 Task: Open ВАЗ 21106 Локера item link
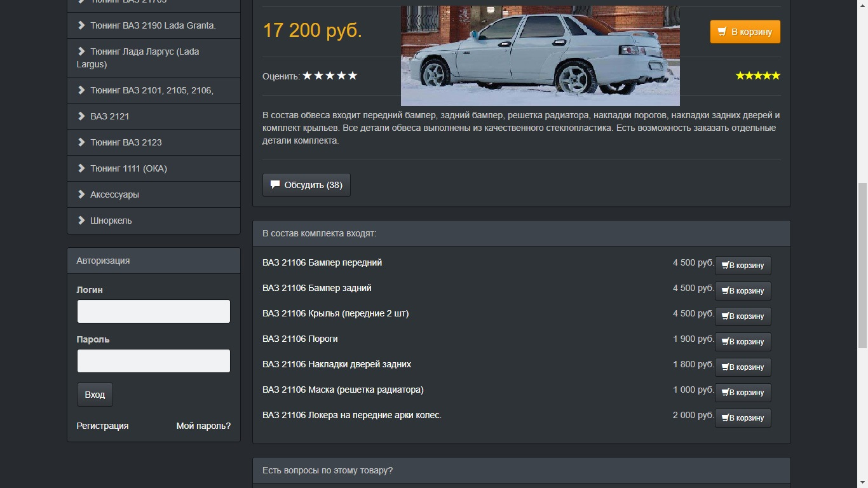tap(352, 415)
